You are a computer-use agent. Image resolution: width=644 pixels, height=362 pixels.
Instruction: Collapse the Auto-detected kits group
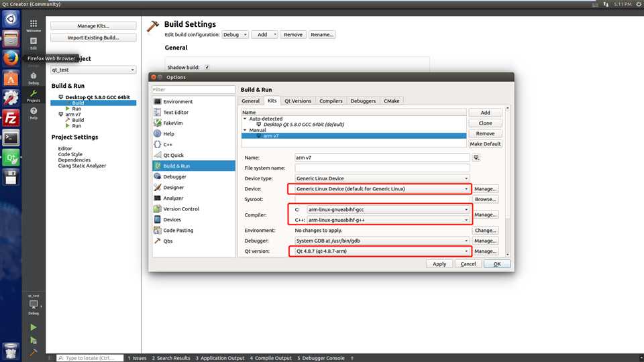[246, 119]
